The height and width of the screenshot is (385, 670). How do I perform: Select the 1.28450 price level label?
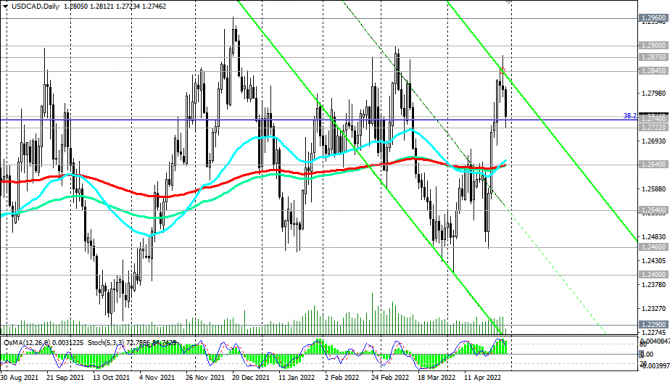tap(653, 71)
